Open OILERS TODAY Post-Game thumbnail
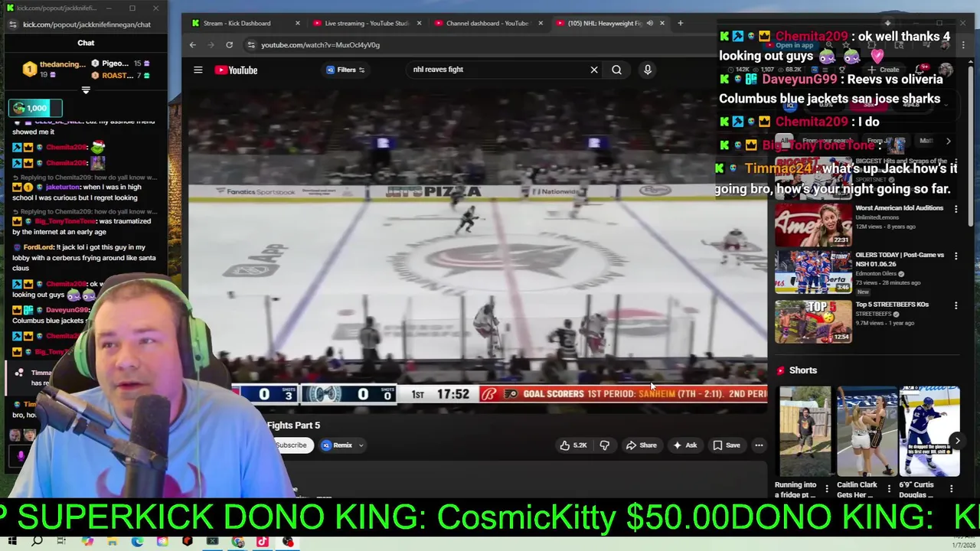980x551 pixels. click(x=813, y=272)
